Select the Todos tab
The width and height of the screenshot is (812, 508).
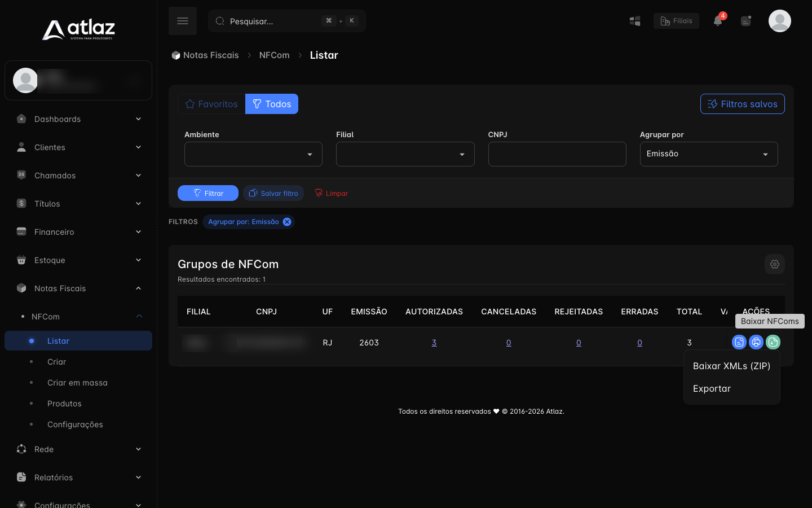pyautogui.click(x=272, y=104)
